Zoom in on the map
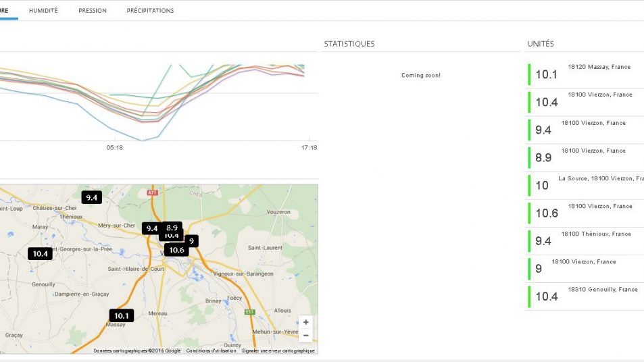The image size is (644, 362). tap(306, 323)
